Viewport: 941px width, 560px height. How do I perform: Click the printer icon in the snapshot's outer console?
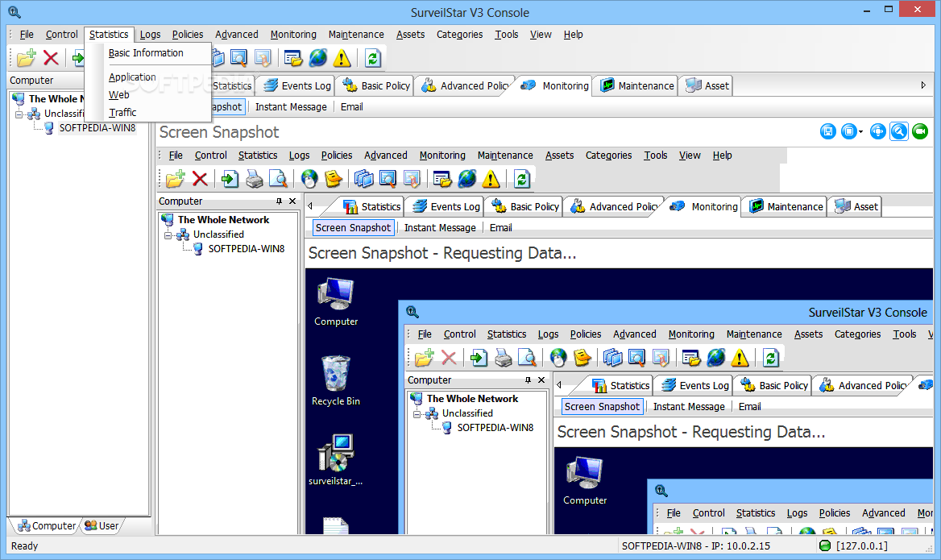(x=254, y=178)
